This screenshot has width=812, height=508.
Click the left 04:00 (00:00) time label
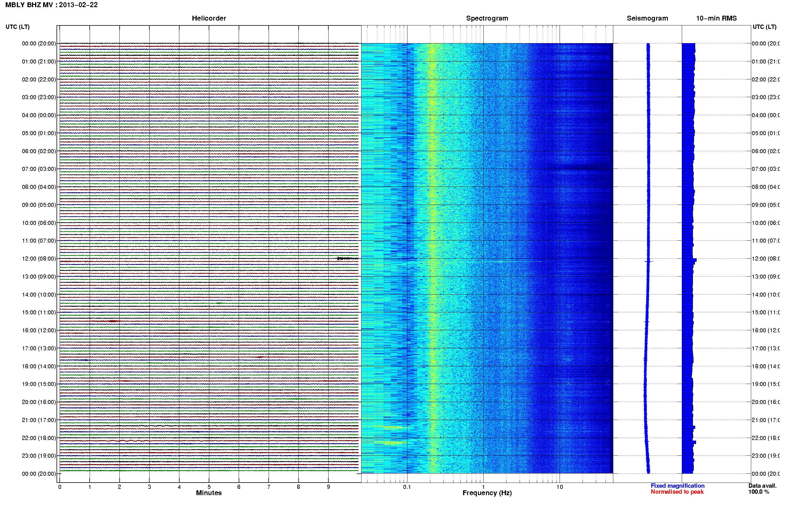[39, 115]
